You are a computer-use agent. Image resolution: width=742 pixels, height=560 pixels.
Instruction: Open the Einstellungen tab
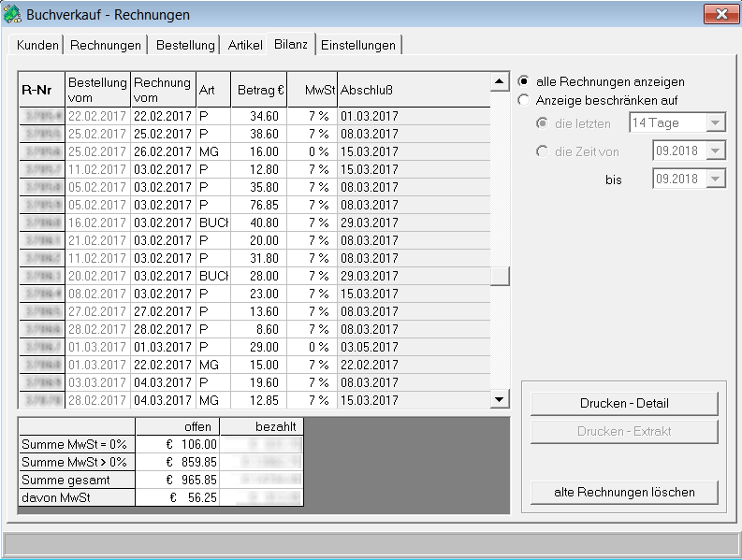(359, 45)
